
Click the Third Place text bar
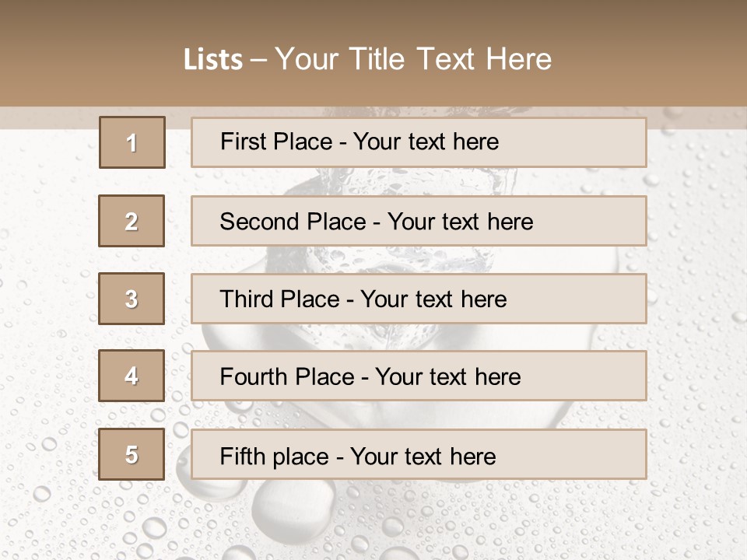coord(419,299)
